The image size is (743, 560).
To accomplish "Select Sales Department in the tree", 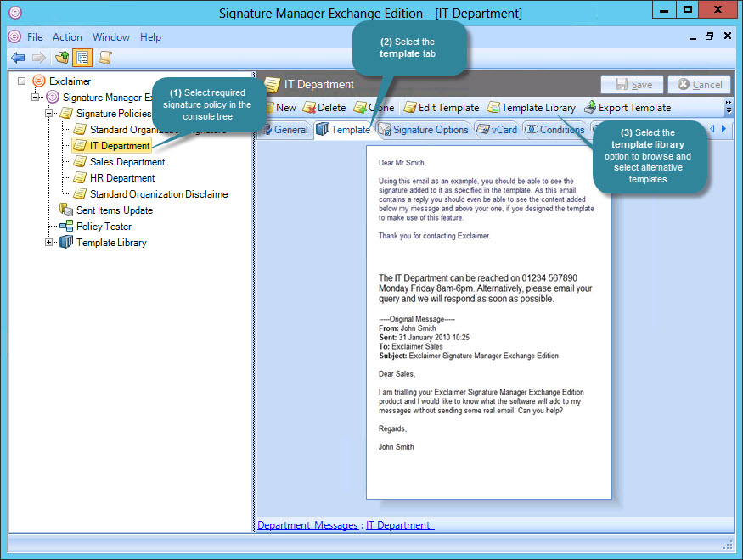I will point(127,161).
